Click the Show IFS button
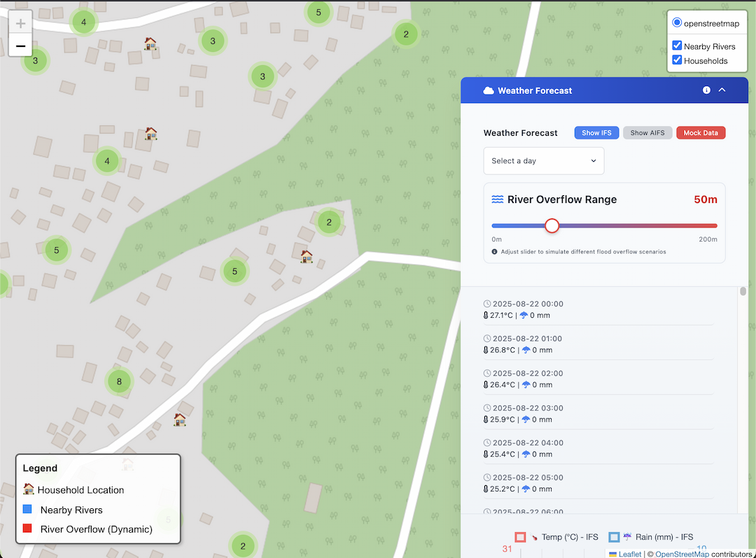The image size is (756, 558). tap(596, 133)
